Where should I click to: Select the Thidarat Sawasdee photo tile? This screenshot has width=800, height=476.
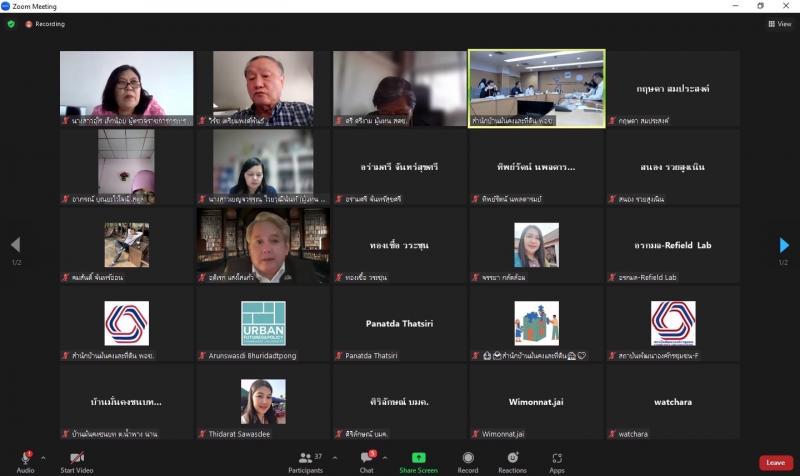coord(263,402)
